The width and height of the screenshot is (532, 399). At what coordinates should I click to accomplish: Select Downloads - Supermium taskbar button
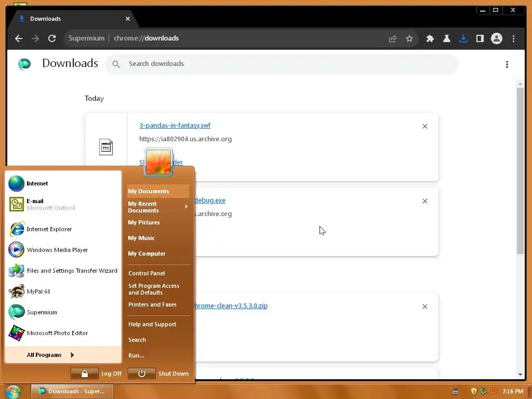point(72,391)
